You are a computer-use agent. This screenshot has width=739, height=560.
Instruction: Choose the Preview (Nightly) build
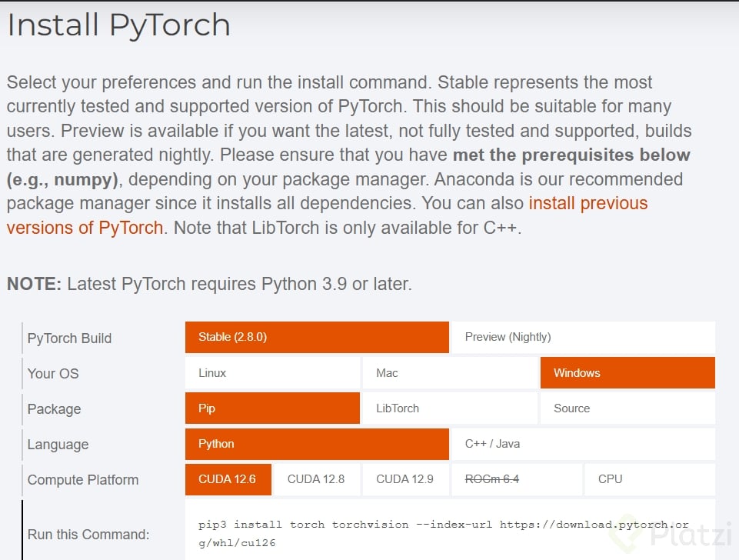582,337
